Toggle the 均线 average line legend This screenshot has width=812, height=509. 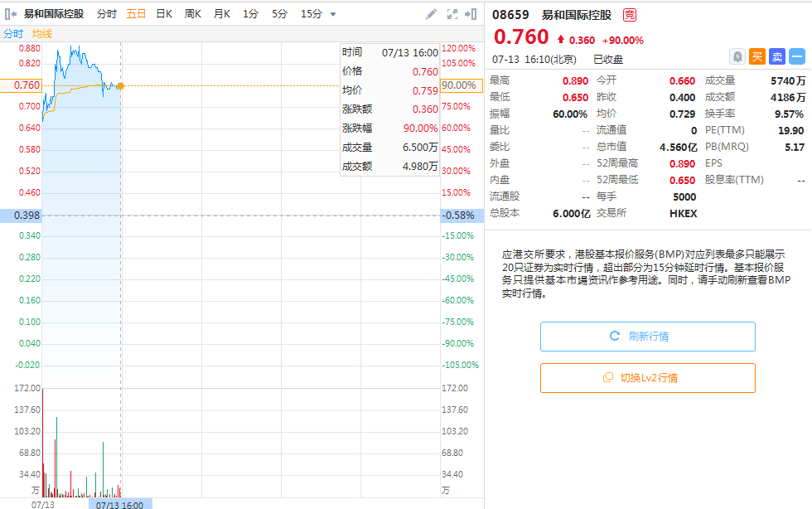point(41,33)
